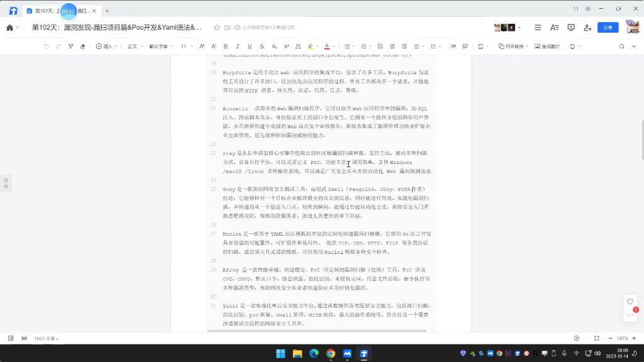The image size is (644, 362).
Task: Open File Explorer from the taskbar
Action: click(297, 353)
